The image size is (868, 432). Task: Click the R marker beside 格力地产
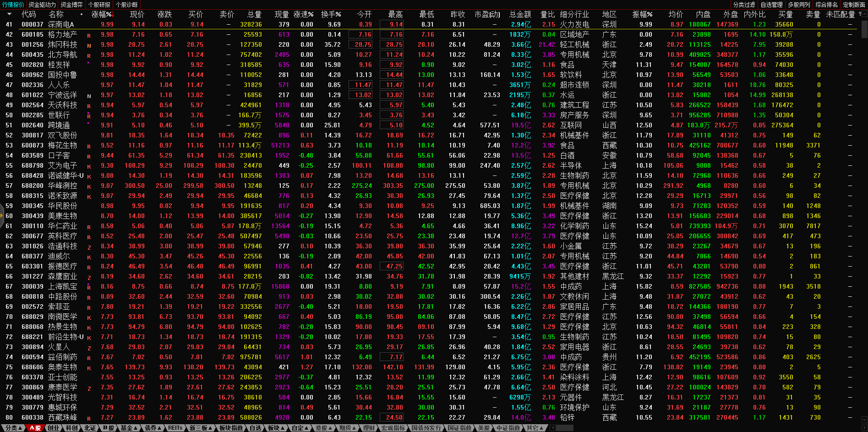(89, 35)
